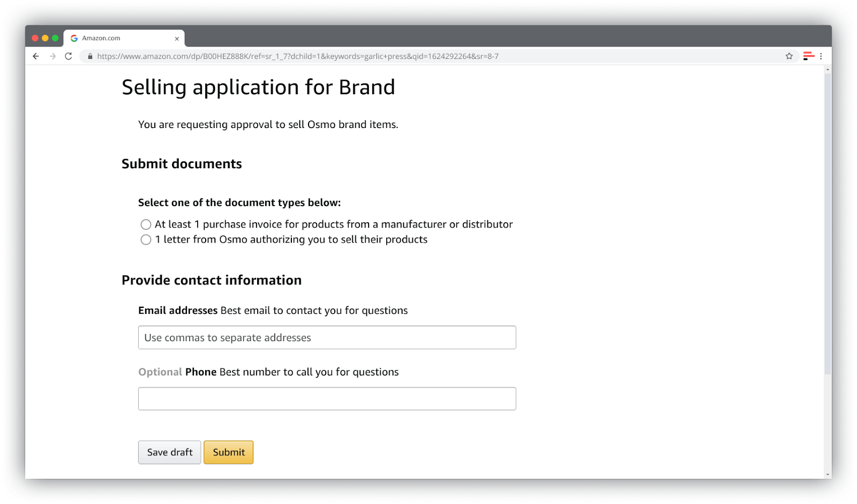
Task: Click the padlock security icon
Action: [x=90, y=56]
